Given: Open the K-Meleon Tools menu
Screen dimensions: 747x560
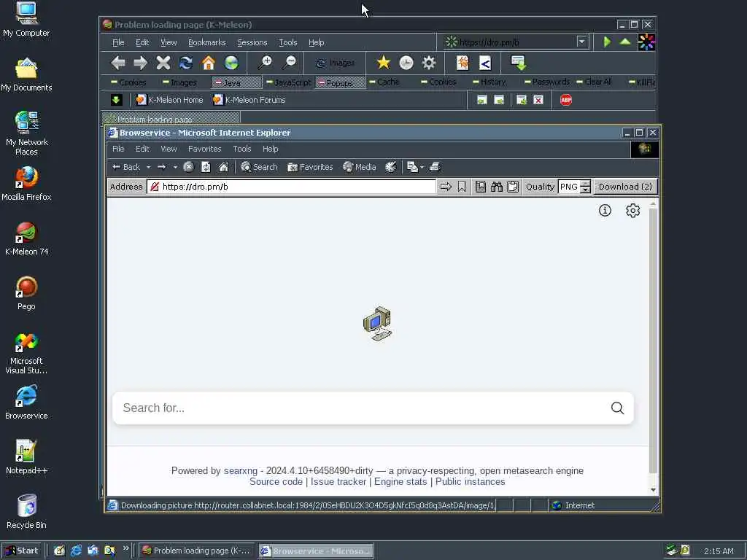Looking at the screenshot, I should (287, 42).
